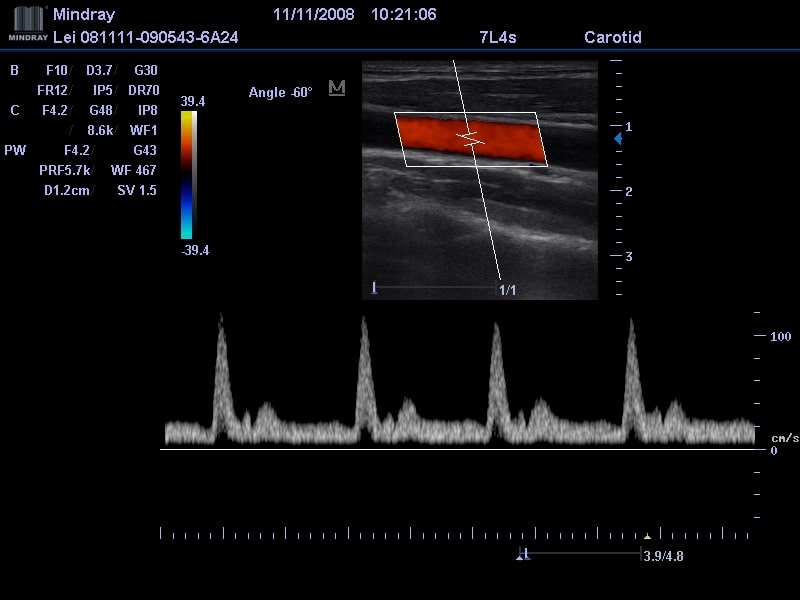Image resolution: width=800 pixels, height=600 pixels.
Task: Click the PRF5.7k parameter
Action: pos(65,170)
